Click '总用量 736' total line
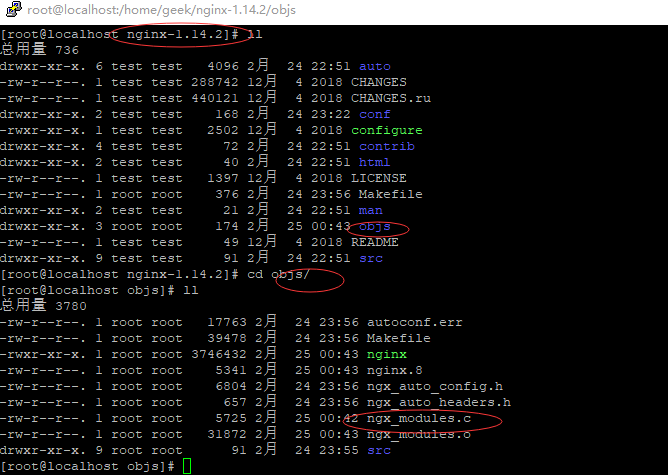The width and height of the screenshot is (668, 475). coord(40,50)
